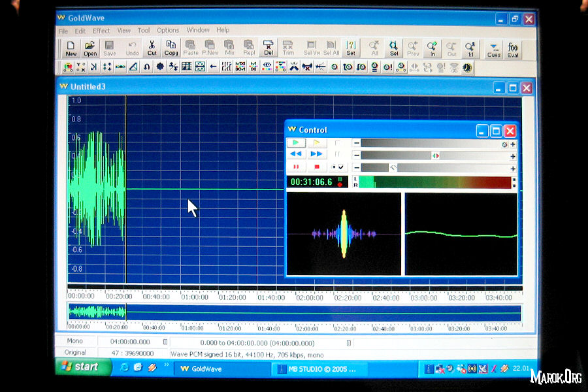Click the speed slider handle in Control
The height and width of the screenshot is (392, 588).
pos(393,168)
